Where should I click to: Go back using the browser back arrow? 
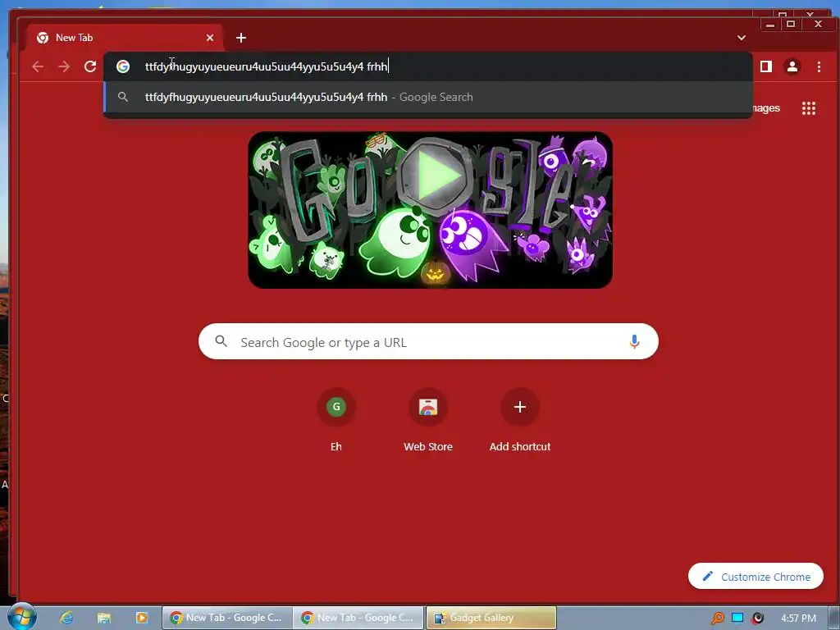(38, 66)
